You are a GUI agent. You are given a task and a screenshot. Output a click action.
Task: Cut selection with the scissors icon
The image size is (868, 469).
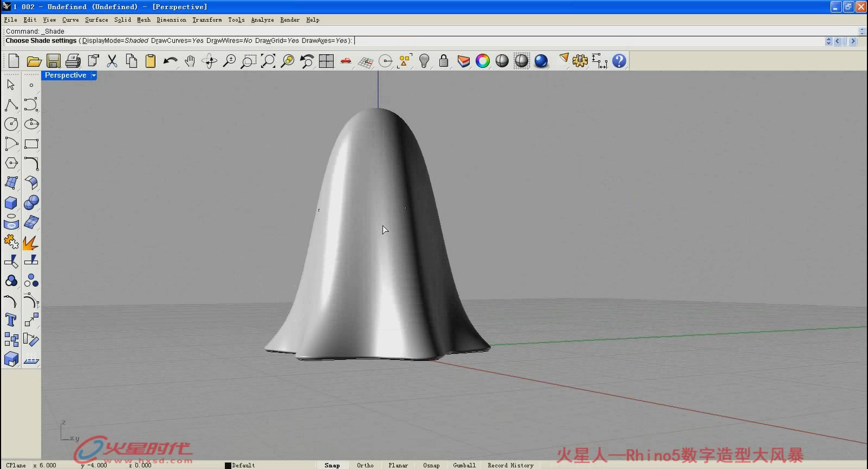pyautogui.click(x=112, y=61)
